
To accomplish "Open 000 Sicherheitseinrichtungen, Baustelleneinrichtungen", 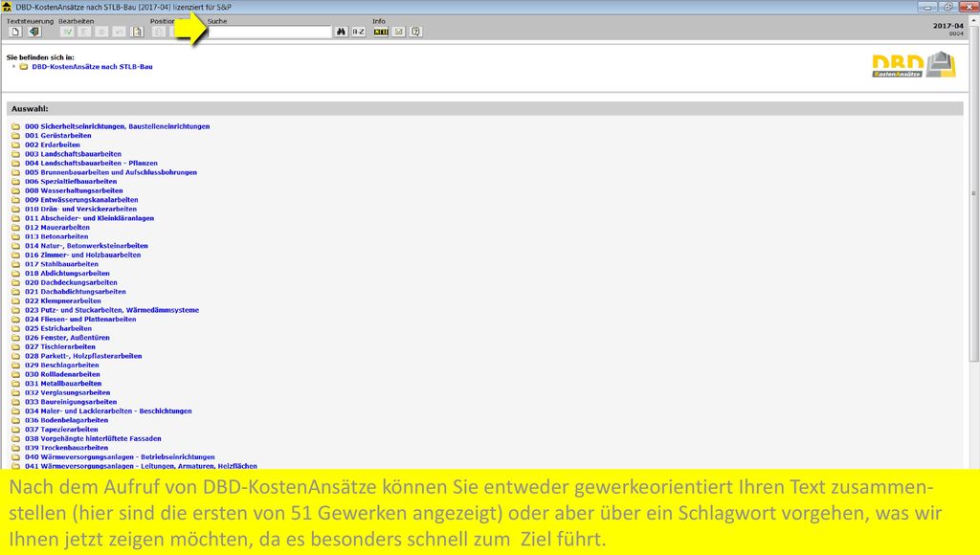I will (x=118, y=126).
